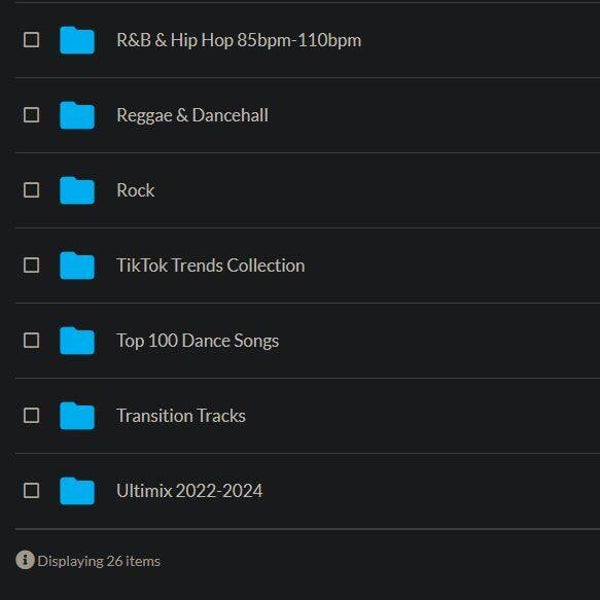The width and height of the screenshot is (600, 600).
Task: Click the Rock folder icon
Action: tap(77, 190)
